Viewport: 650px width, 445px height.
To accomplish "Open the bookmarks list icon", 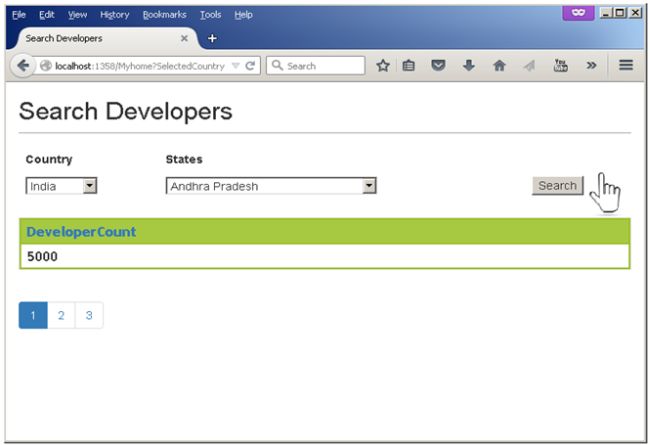I will tap(408, 66).
